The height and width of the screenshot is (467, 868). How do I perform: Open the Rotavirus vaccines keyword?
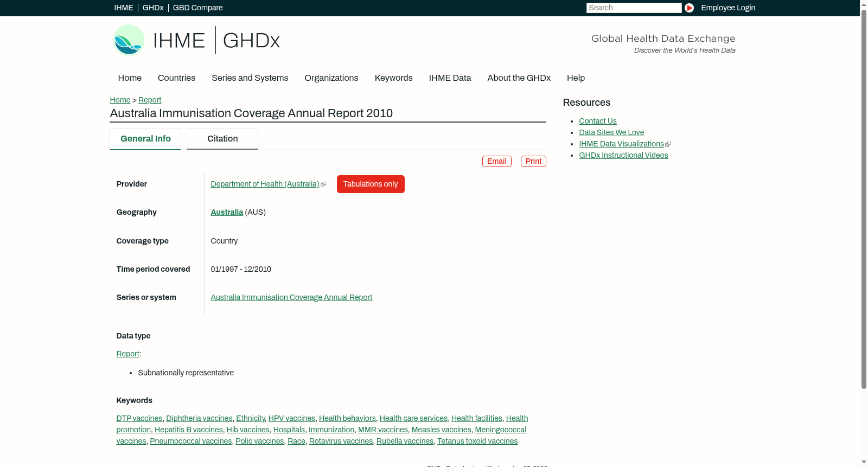tap(341, 441)
